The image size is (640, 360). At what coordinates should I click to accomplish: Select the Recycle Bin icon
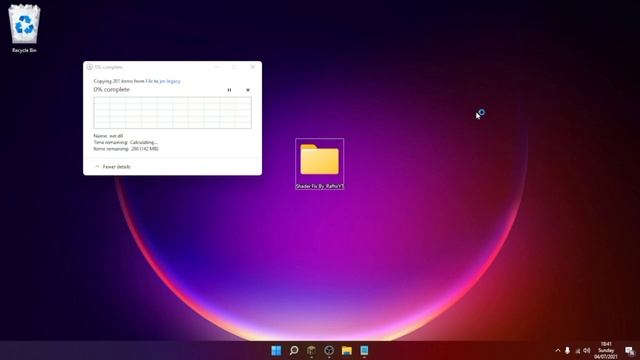tap(24, 29)
